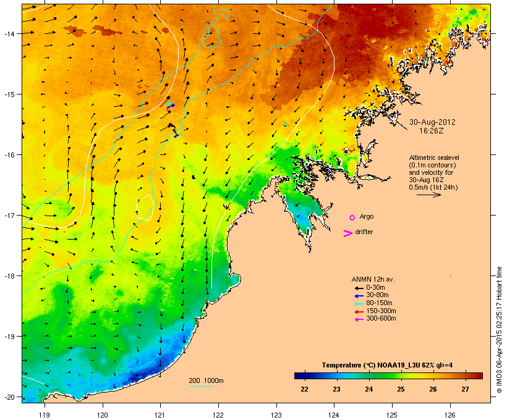Image resolution: width=507 pixels, height=420 pixels.
Task: Click latitude axis label -15
Action: (x=9, y=94)
